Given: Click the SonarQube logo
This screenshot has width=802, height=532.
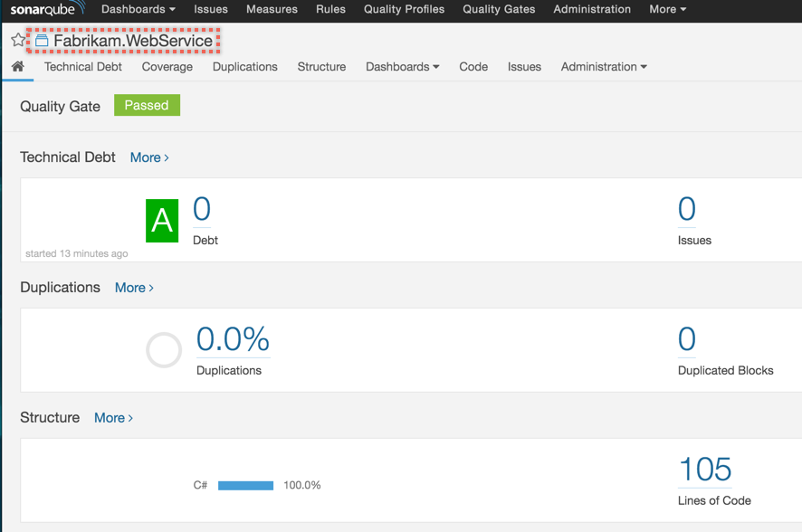Looking at the screenshot, I should [47, 9].
